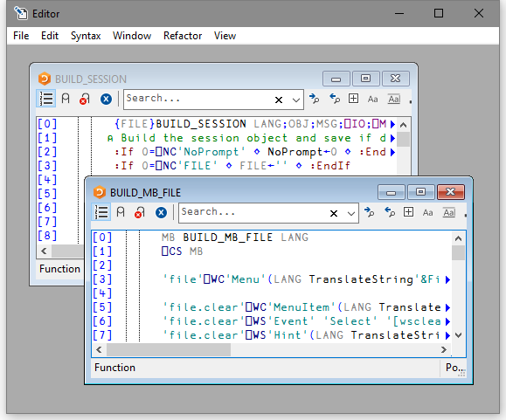506x420 pixels.
Task: Click boxed plus icon in BUILD_SESSION toolbar
Action: (353, 99)
